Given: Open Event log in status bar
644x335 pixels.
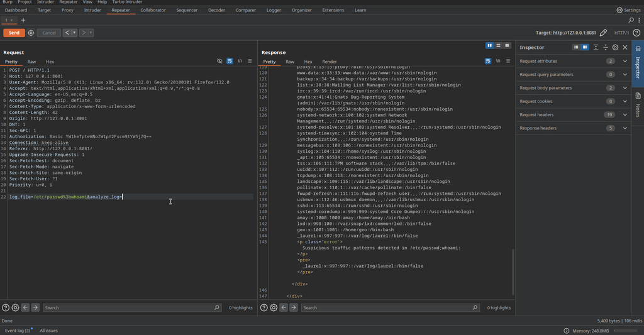Looking at the screenshot, I should click(x=18, y=330).
